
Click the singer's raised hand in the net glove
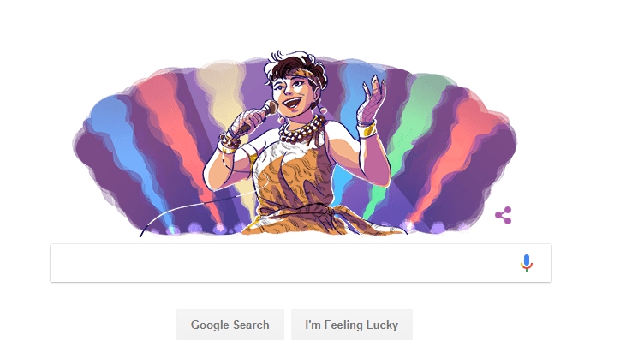[372, 100]
